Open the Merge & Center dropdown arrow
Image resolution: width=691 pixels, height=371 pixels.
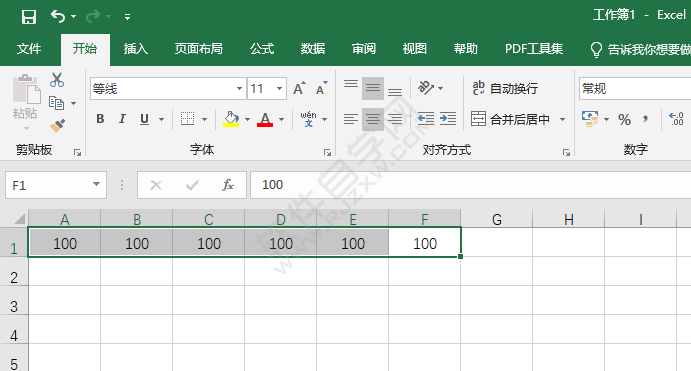(x=562, y=119)
